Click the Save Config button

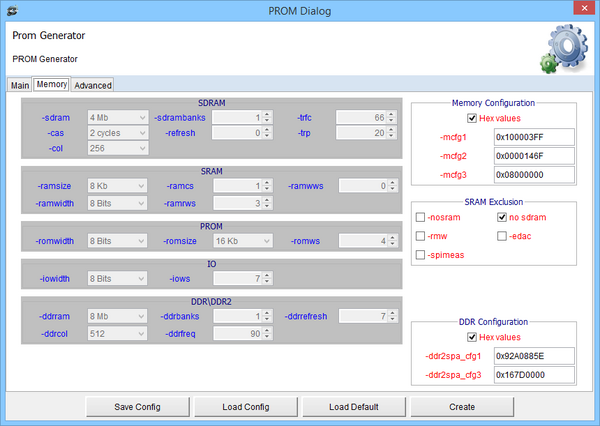point(138,407)
